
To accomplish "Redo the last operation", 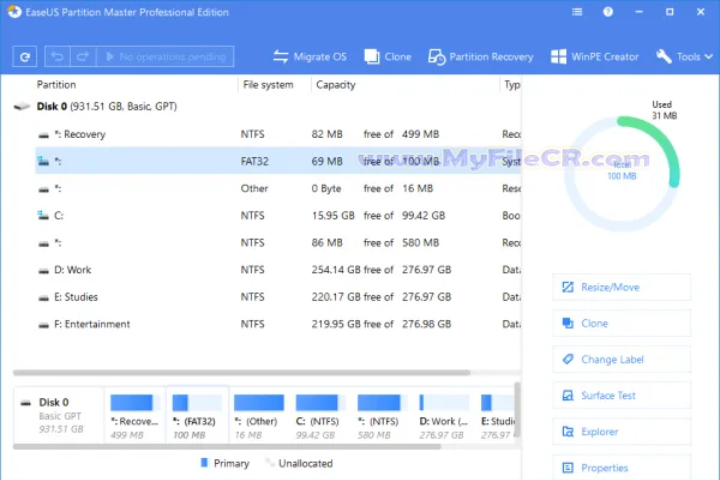I will pyautogui.click(x=83, y=56).
